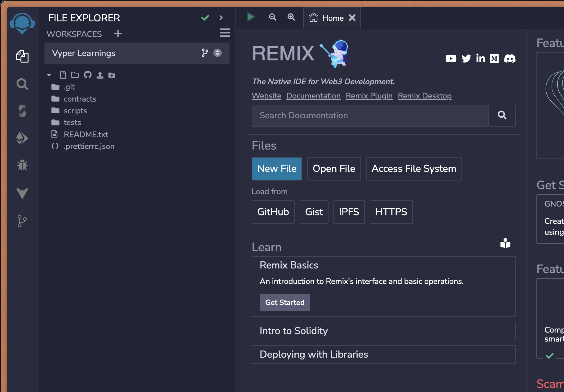Click Access File System button
The width and height of the screenshot is (564, 392).
[x=414, y=169]
